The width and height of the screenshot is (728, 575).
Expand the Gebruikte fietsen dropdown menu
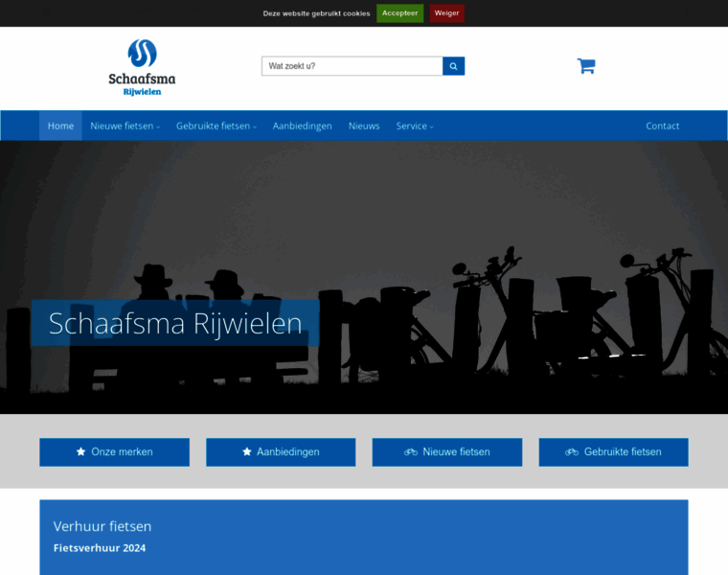216,126
